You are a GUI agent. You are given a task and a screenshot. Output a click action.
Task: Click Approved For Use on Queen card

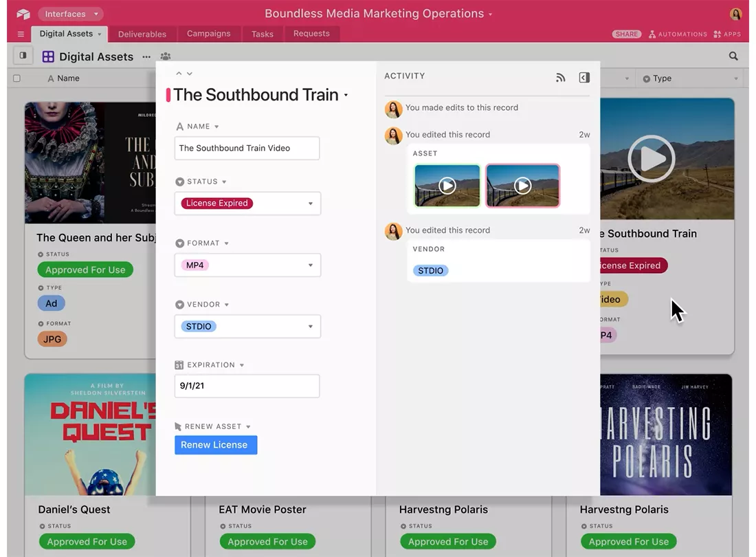pos(85,270)
